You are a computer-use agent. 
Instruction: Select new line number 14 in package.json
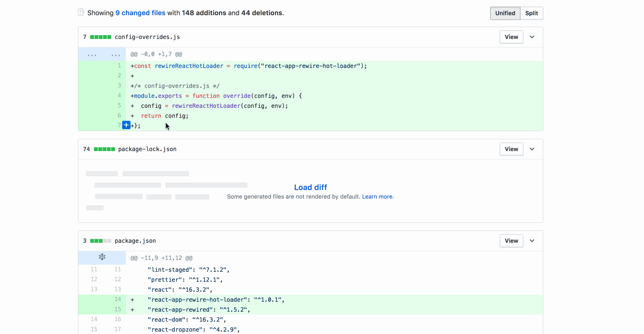[x=117, y=299]
